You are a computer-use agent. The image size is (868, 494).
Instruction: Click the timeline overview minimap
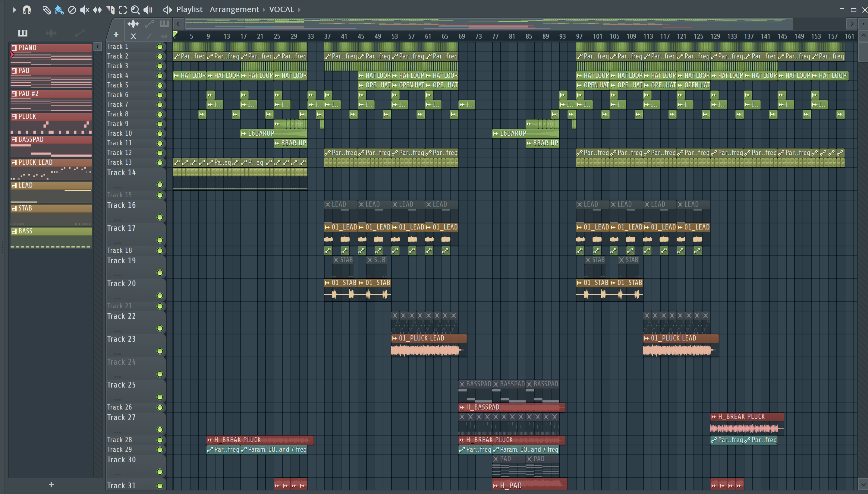pyautogui.click(x=488, y=24)
